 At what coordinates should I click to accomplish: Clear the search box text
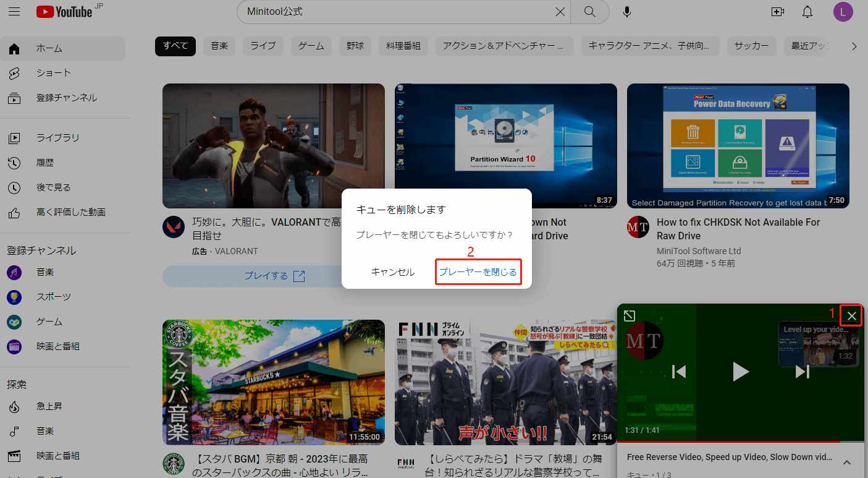click(x=560, y=12)
